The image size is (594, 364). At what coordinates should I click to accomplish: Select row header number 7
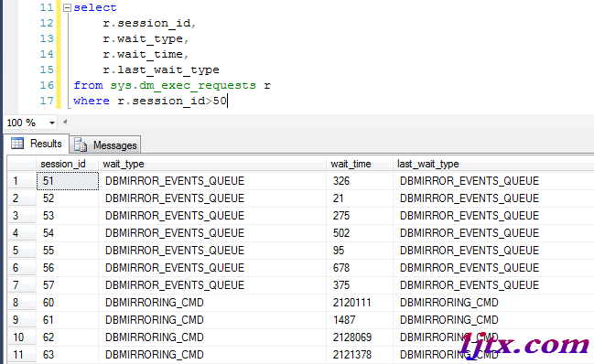point(22,285)
